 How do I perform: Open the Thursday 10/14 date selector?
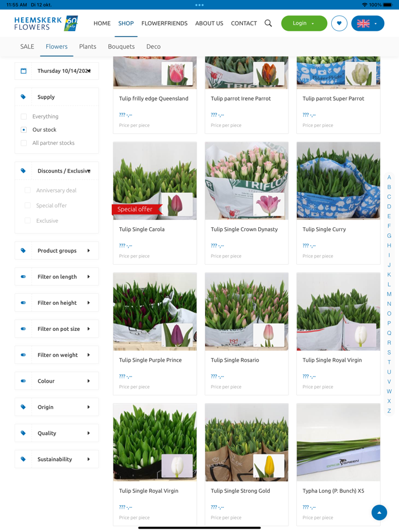point(56,71)
